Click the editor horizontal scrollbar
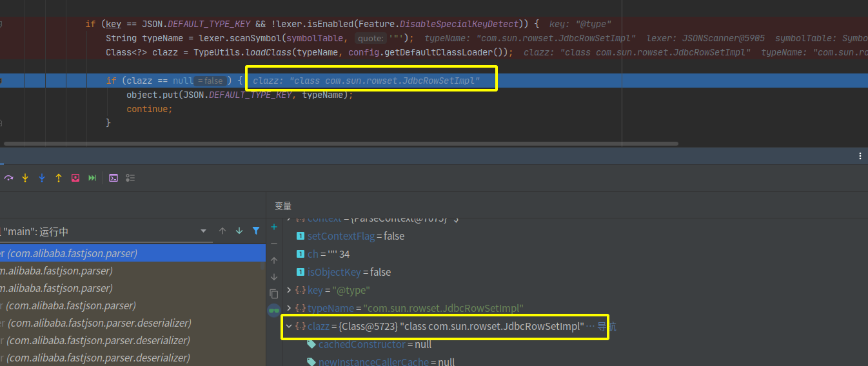 point(340,144)
